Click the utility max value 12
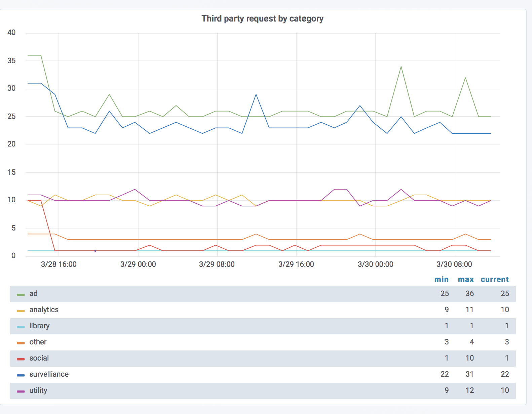 [x=470, y=390]
